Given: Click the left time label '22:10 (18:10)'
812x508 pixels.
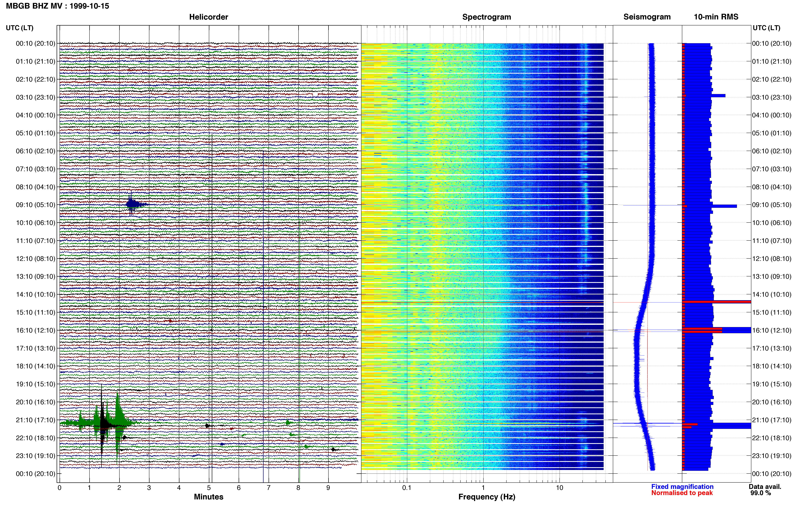Looking at the screenshot, I should click(x=35, y=438).
